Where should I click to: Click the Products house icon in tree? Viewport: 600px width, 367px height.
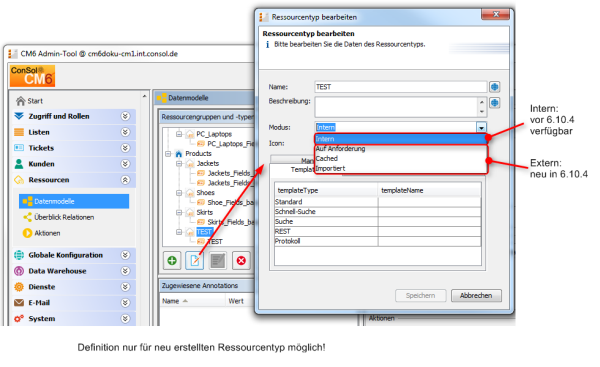coord(179,154)
